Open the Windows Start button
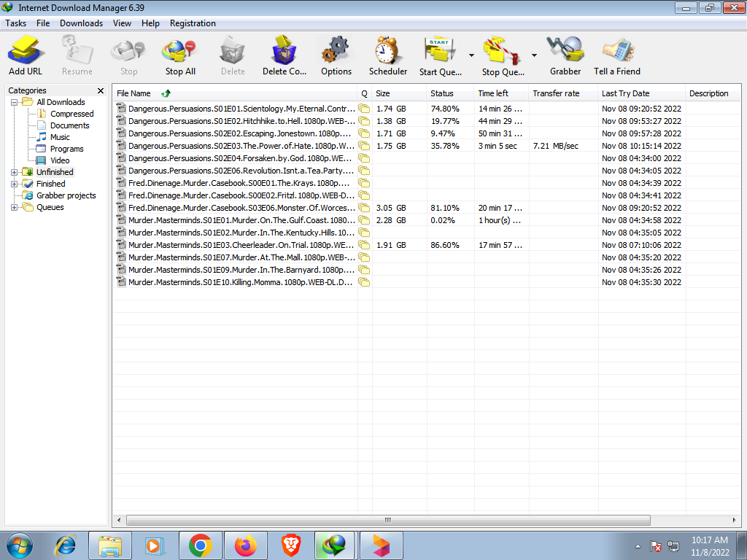Viewport: 747px width, 560px height. (x=20, y=545)
